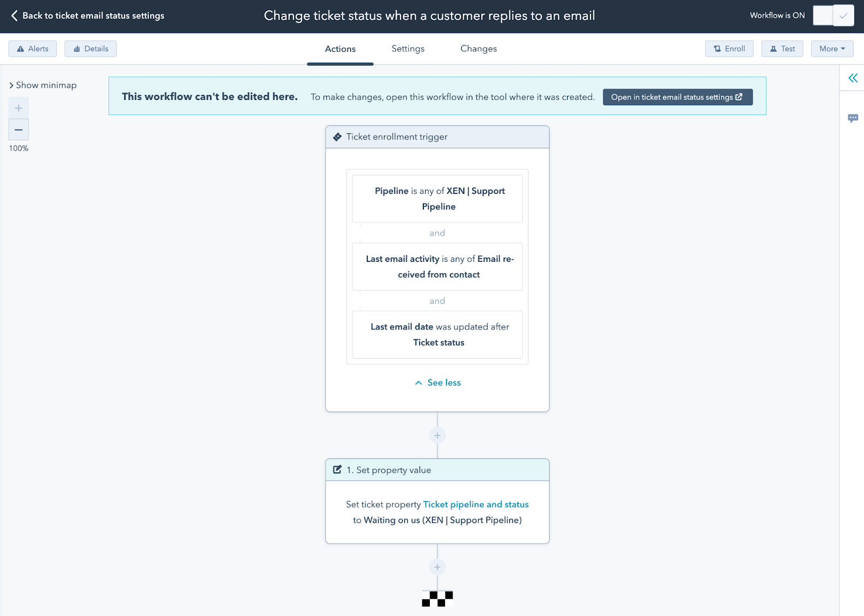Image resolution: width=864 pixels, height=616 pixels.
Task: Open the More dropdown menu
Action: pos(832,49)
